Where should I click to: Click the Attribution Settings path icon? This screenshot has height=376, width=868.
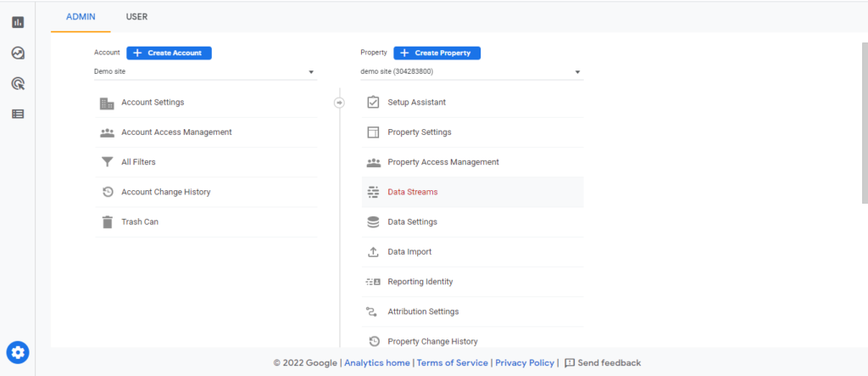coord(371,311)
